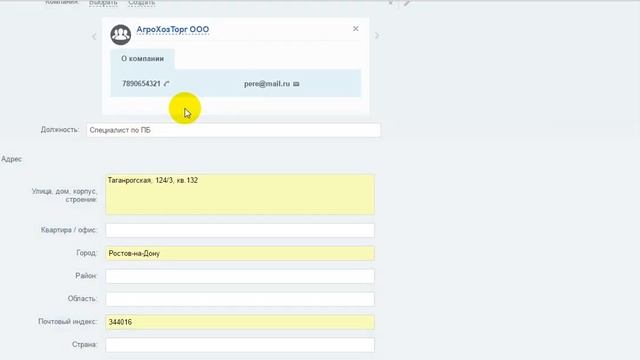This screenshot has height=360, width=640.
Task: Click the Создать company link
Action: [142, 3]
